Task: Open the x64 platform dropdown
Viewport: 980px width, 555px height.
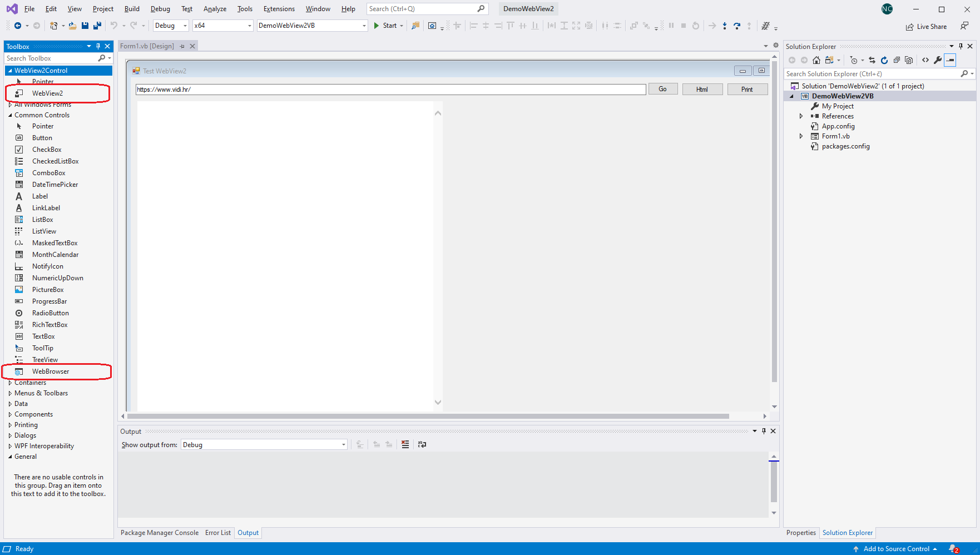Action: pos(222,26)
